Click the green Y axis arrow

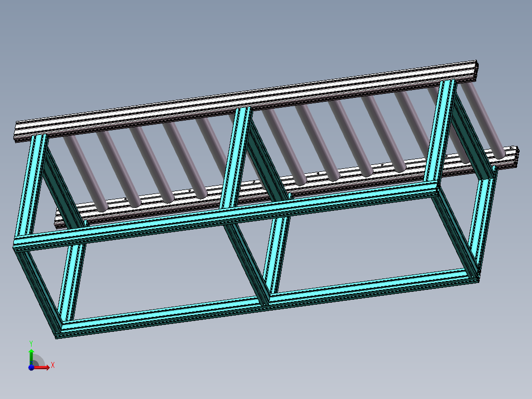(x=31, y=355)
